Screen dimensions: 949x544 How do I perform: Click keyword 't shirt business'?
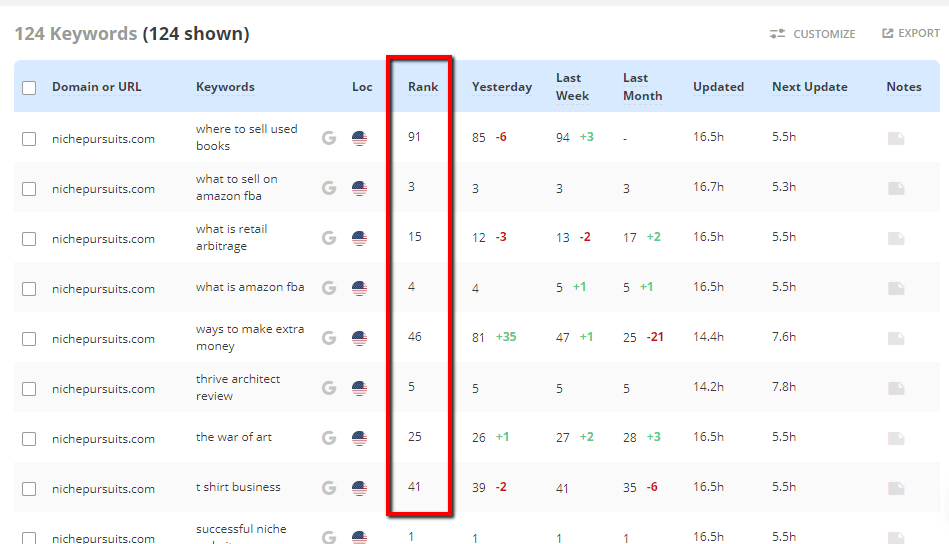(238, 487)
